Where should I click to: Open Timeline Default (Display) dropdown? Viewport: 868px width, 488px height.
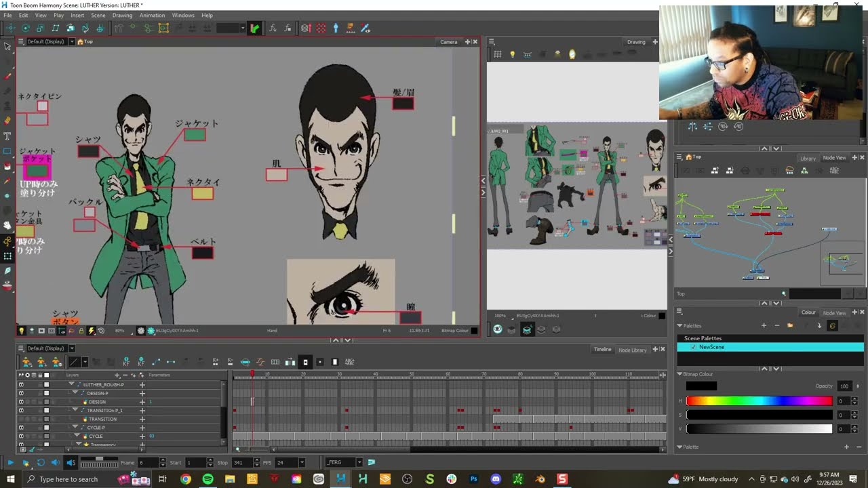click(x=72, y=348)
